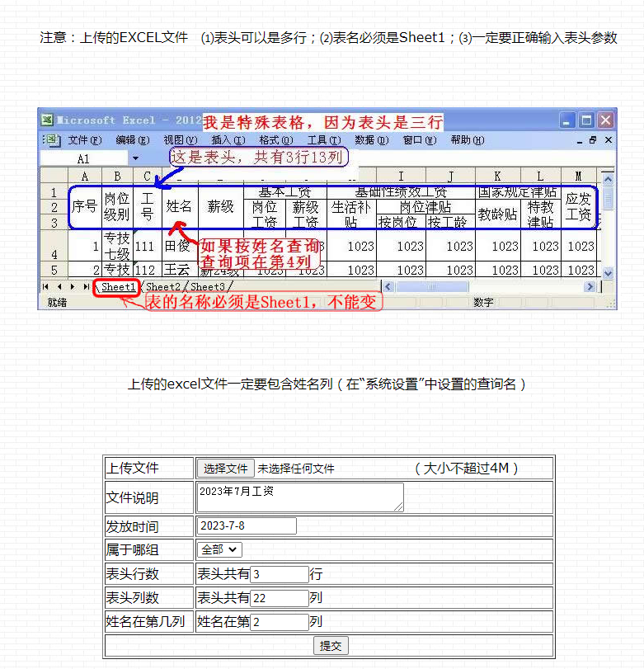Click the （大小不超过4M） note
Screen dimensions: 644x669
click(x=466, y=468)
